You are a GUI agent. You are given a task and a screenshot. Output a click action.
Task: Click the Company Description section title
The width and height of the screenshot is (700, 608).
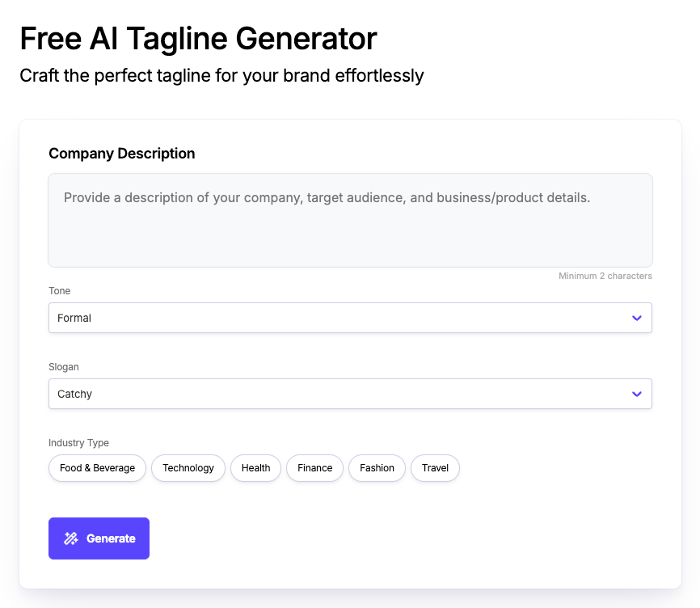[121, 153]
